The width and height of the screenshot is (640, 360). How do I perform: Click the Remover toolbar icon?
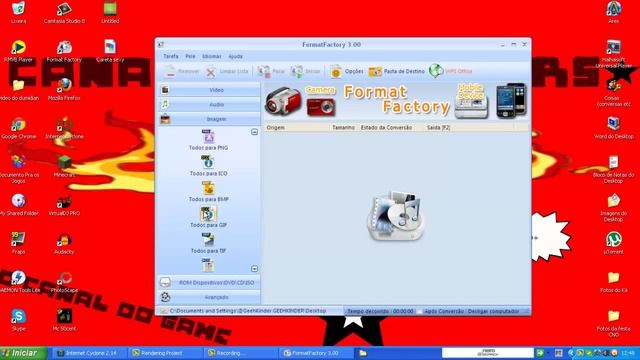point(170,71)
